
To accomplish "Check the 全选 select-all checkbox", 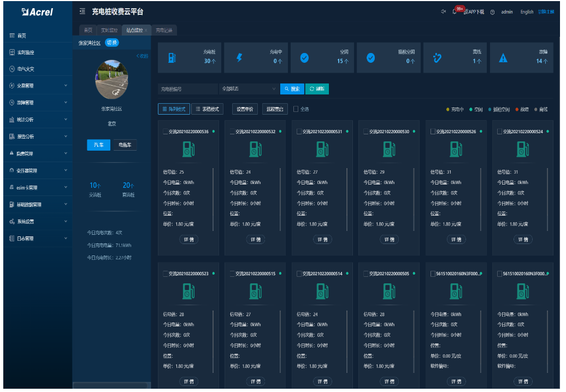I will click(296, 109).
